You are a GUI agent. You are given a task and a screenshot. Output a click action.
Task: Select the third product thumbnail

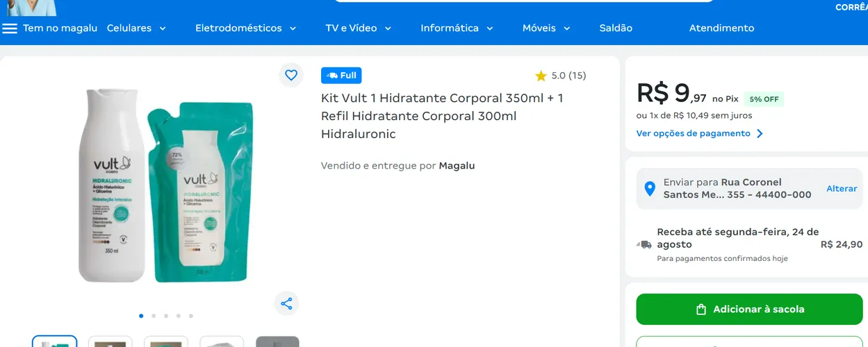pos(166,342)
